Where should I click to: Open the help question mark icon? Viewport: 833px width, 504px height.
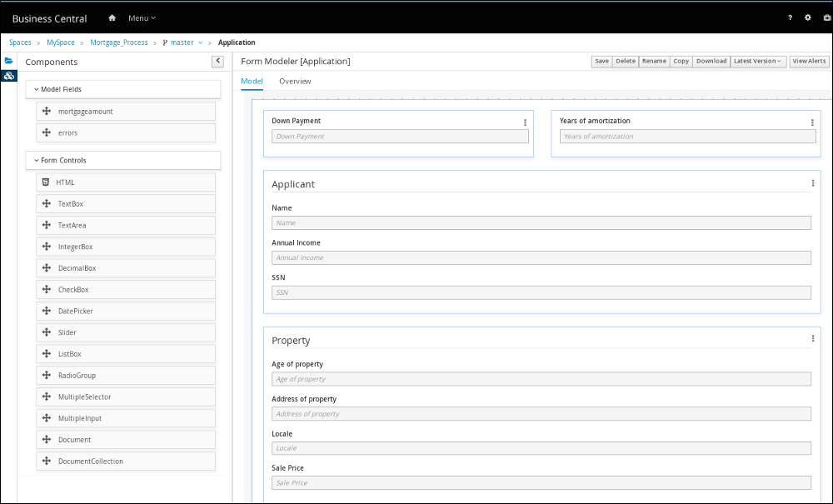[790, 17]
